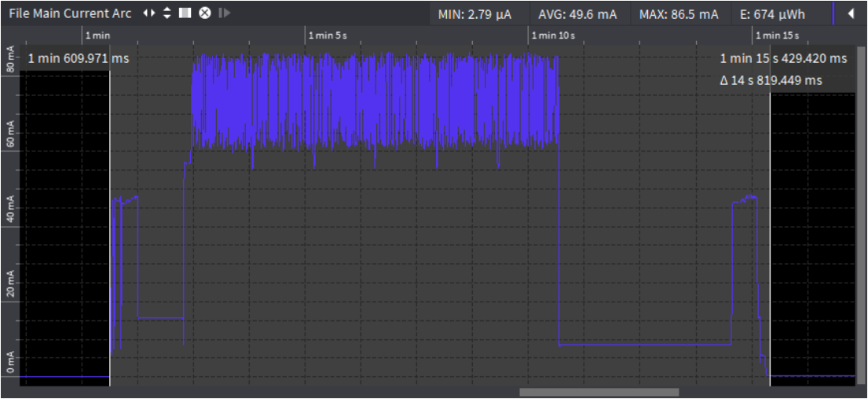Collapse the side panel with left triangle
Screen dimensions: 868x399
(851, 14)
